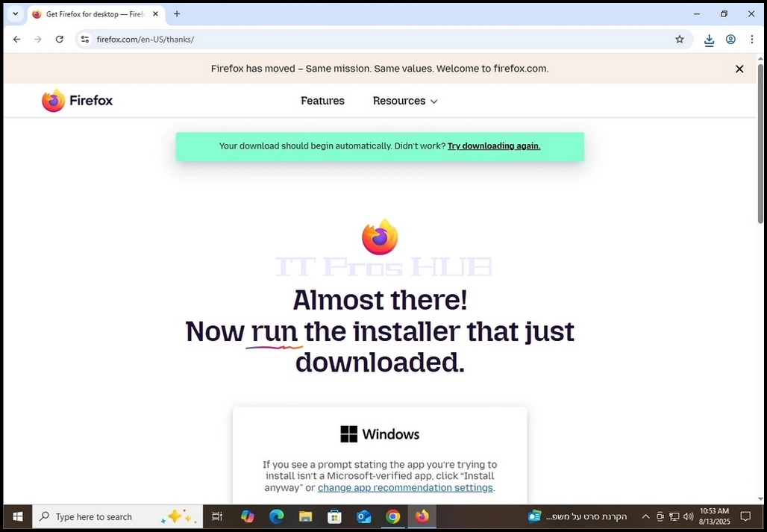The height and width of the screenshot is (532, 767).
Task: Show hidden system tray icons
Action: [x=645, y=516]
